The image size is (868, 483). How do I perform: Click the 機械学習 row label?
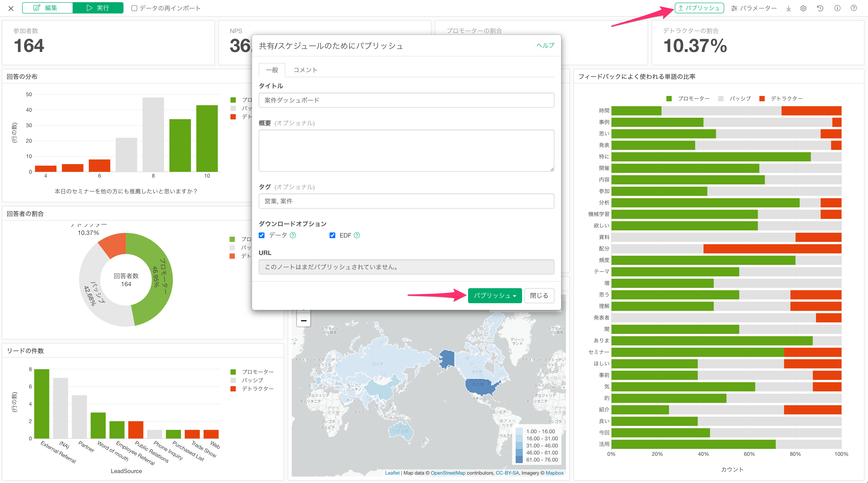pyautogui.click(x=598, y=214)
